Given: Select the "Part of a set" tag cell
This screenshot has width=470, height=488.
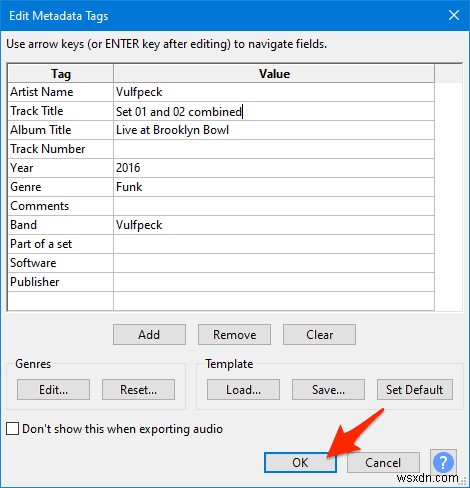Looking at the screenshot, I should pos(60,244).
